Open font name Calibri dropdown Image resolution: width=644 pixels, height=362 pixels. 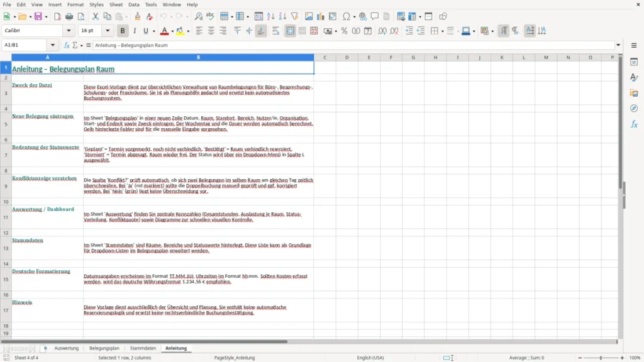point(69,31)
